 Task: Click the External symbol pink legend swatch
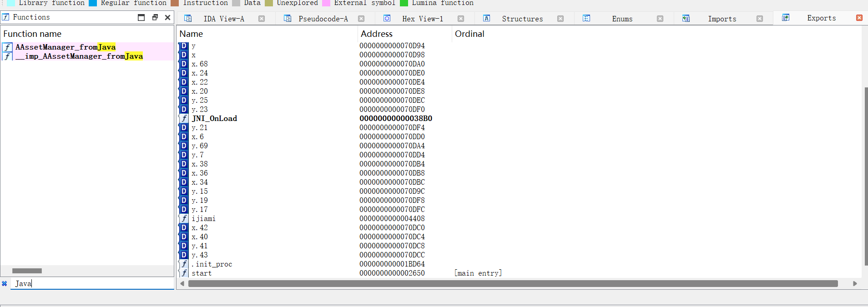[326, 3]
